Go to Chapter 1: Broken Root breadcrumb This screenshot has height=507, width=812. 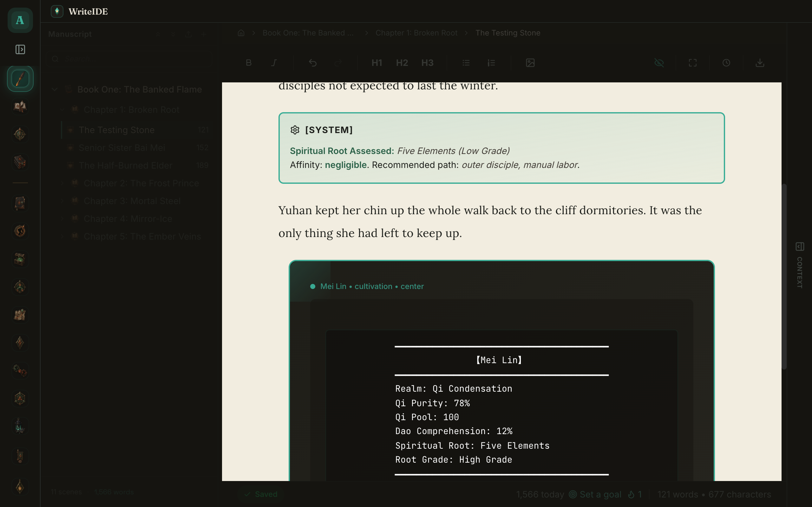(x=416, y=33)
